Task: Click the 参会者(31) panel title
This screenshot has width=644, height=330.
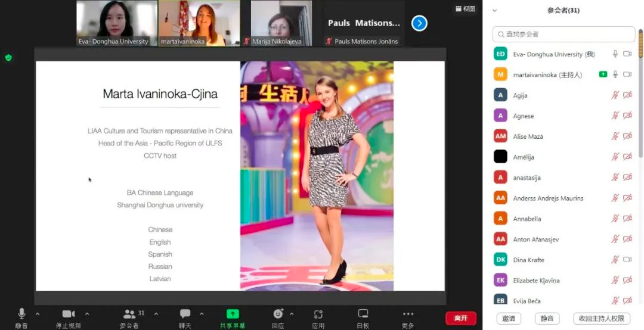Action: [563, 11]
